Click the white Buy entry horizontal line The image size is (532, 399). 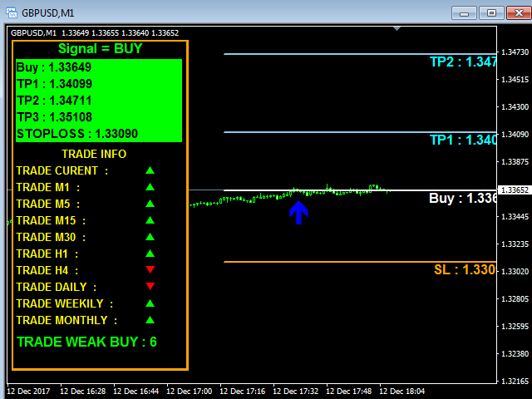pos(360,190)
